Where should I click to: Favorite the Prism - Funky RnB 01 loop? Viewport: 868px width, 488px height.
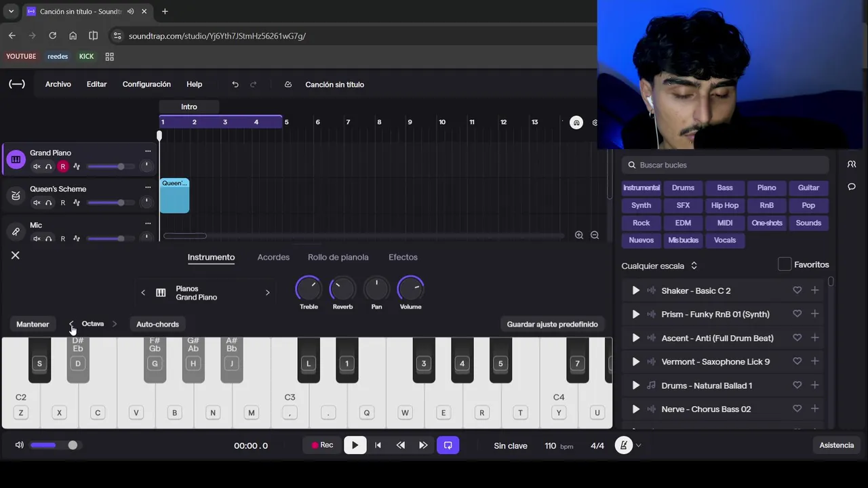click(797, 314)
